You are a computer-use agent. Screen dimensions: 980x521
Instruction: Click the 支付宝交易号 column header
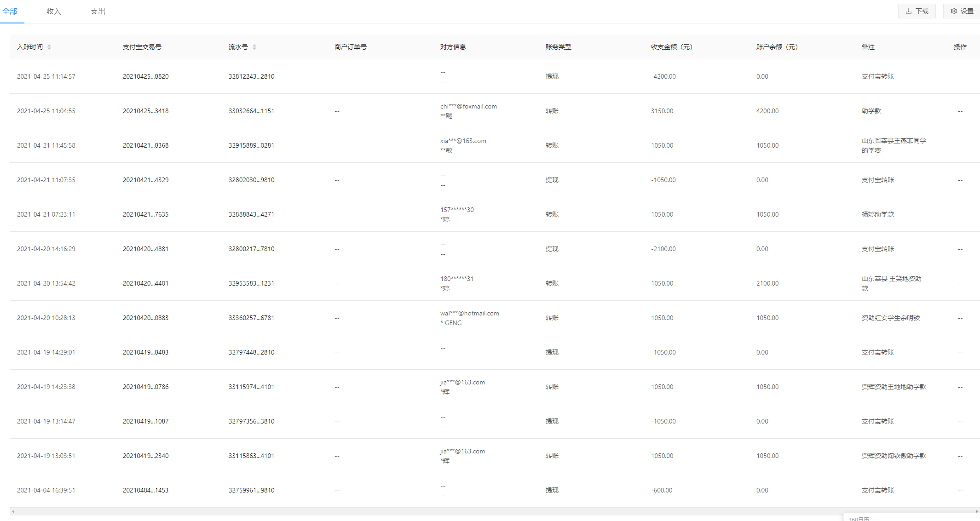(142, 47)
